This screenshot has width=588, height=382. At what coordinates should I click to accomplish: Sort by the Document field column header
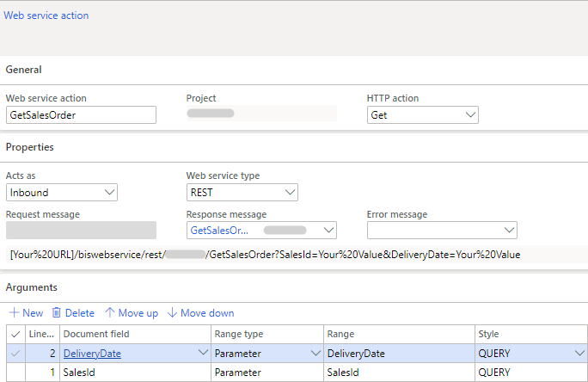click(x=96, y=334)
